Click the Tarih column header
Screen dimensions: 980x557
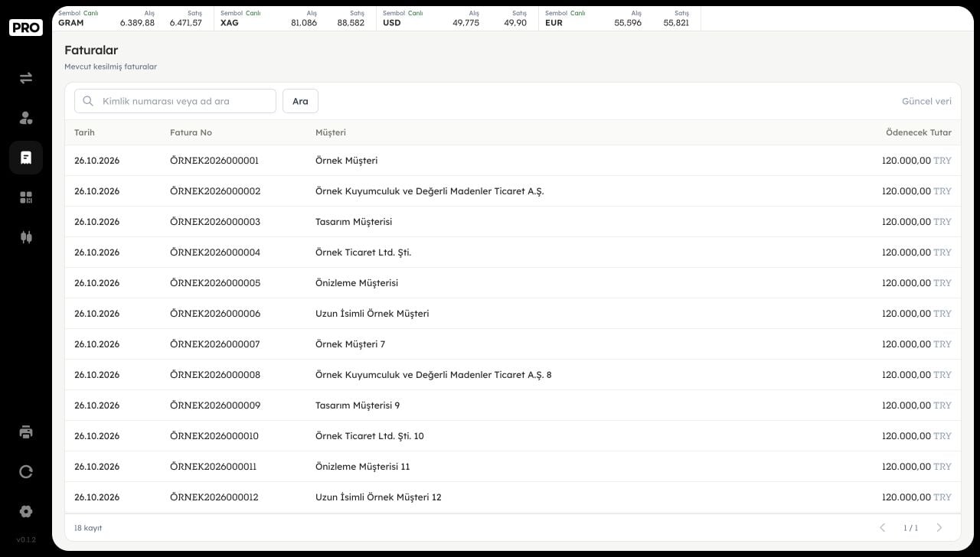click(84, 132)
